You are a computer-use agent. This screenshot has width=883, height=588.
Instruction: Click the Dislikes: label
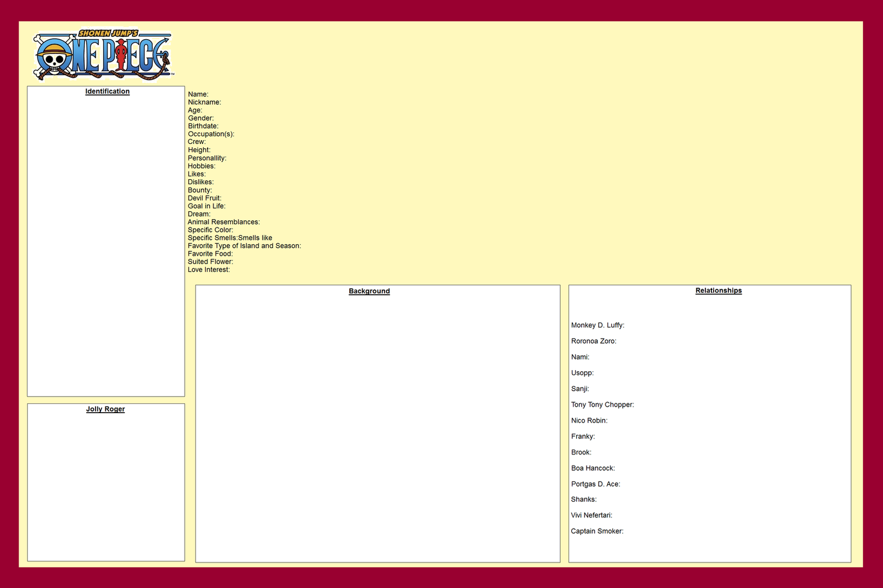pos(201,182)
